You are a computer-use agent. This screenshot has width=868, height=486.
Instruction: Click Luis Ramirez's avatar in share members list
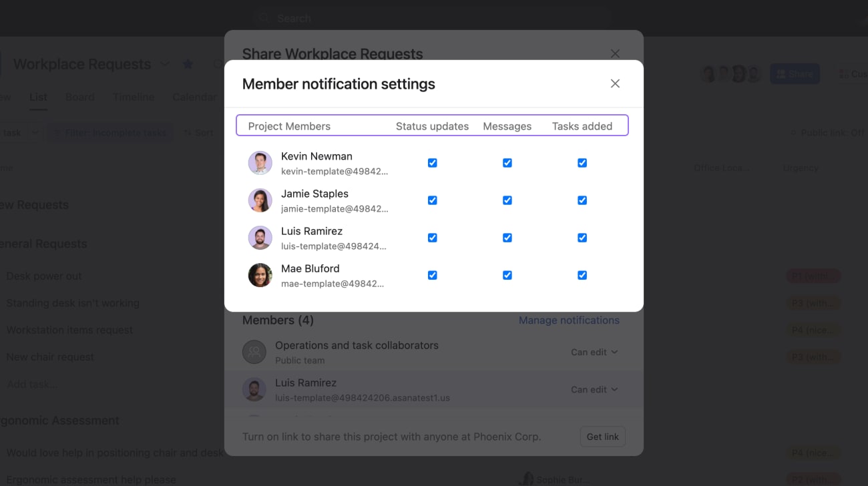coord(254,389)
